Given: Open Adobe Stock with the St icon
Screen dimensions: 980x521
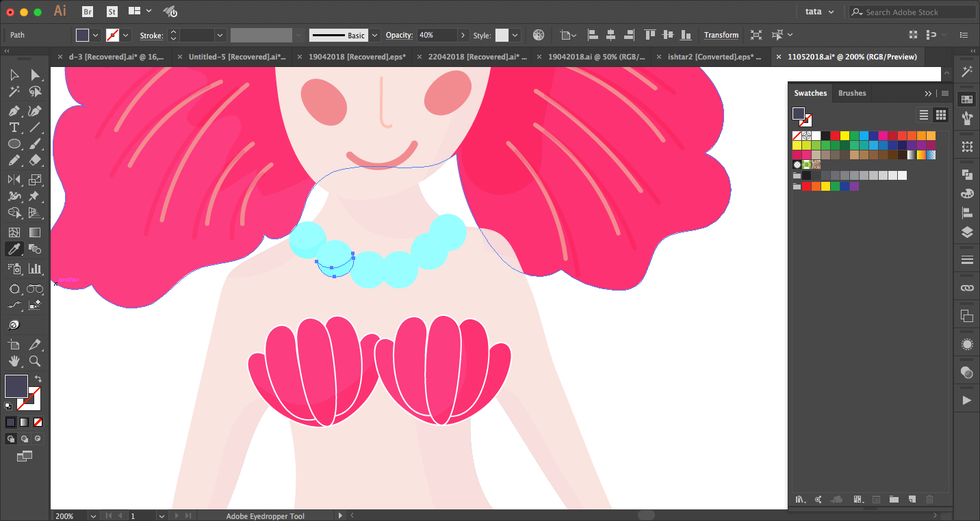Looking at the screenshot, I should (111, 12).
